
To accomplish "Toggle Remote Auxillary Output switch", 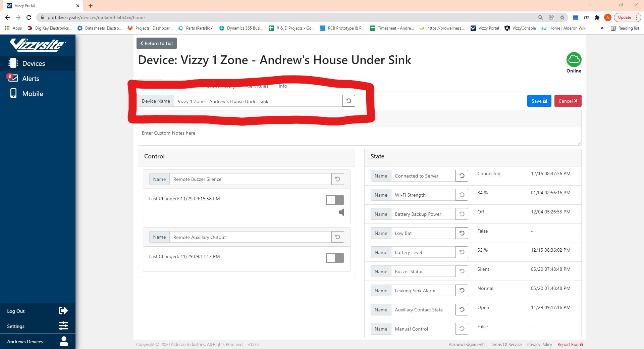I will (x=335, y=258).
